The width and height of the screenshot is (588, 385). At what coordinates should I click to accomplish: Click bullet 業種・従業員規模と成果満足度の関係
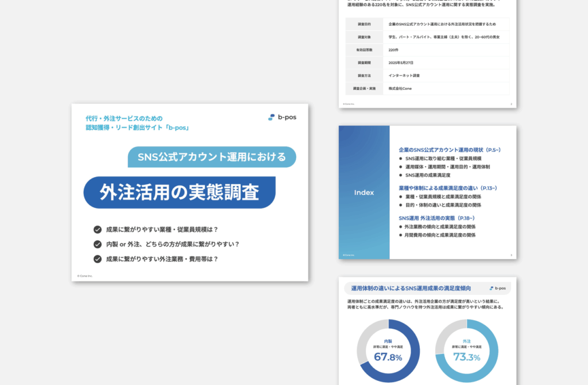tap(443, 197)
